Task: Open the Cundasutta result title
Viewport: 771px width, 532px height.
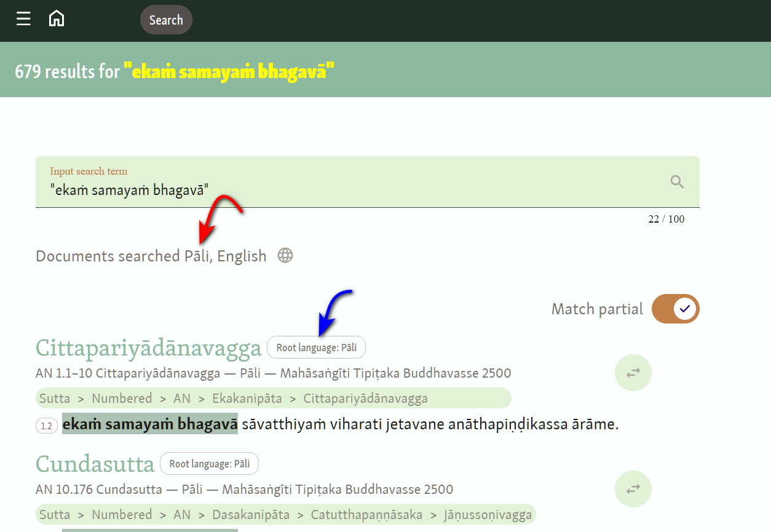Action: (x=95, y=464)
